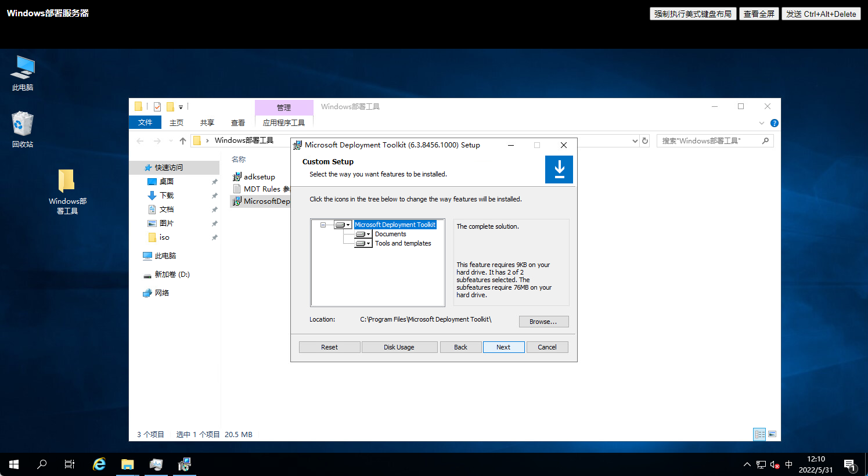Select Microsoft Deployment Toolkit root feature
868x476 pixels.
[395, 225]
